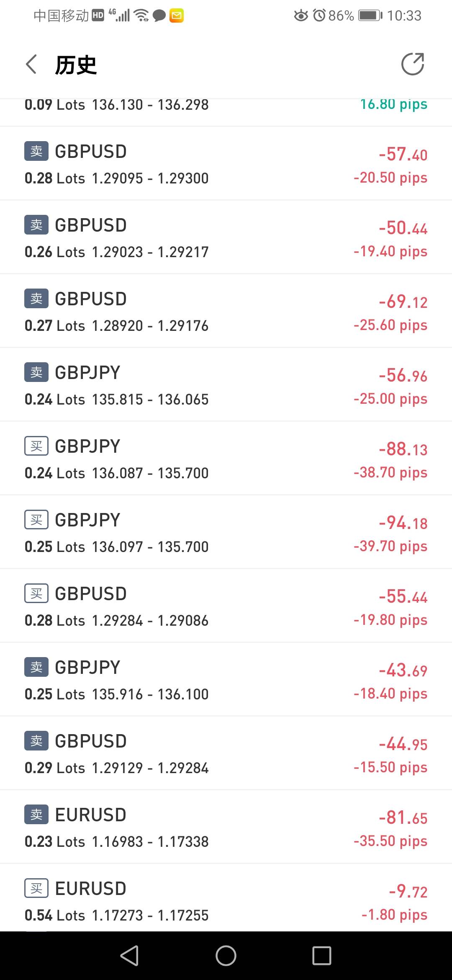Viewport: 452px width, 980px height.
Task: Open the GBPUSD 0.29 Lots trade
Action: (x=226, y=754)
